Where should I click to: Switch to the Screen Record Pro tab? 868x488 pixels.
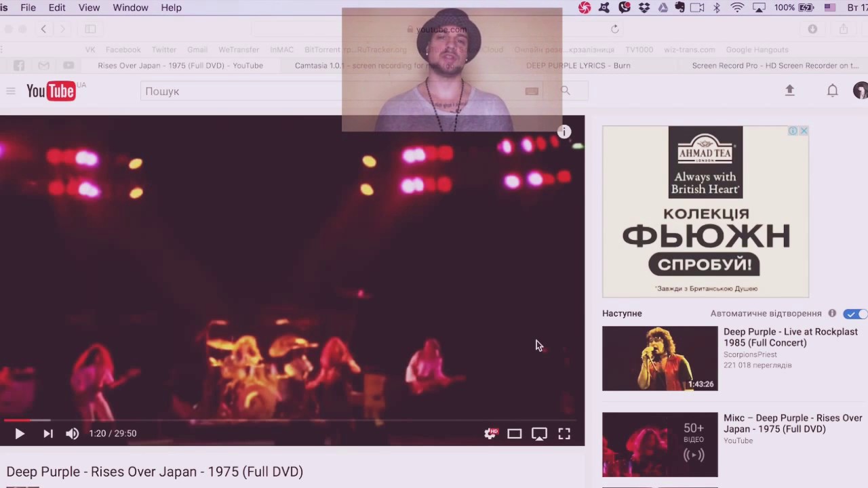pyautogui.click(x=775, y=66)
